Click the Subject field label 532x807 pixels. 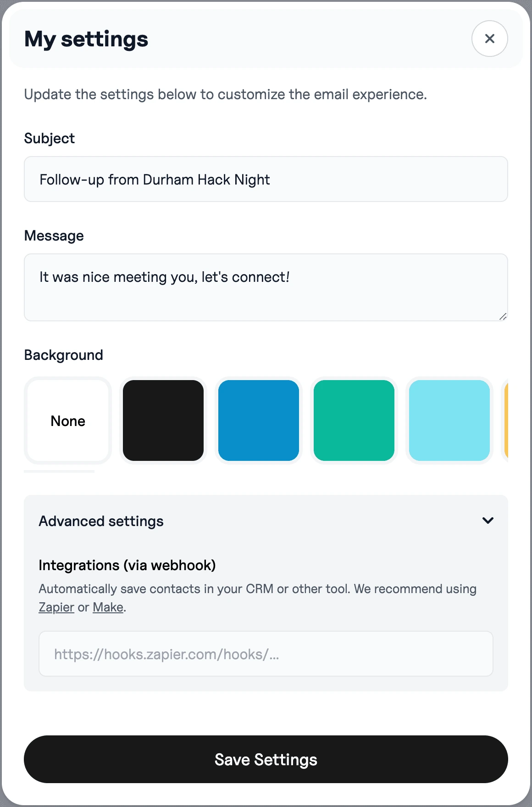(50, 138)
